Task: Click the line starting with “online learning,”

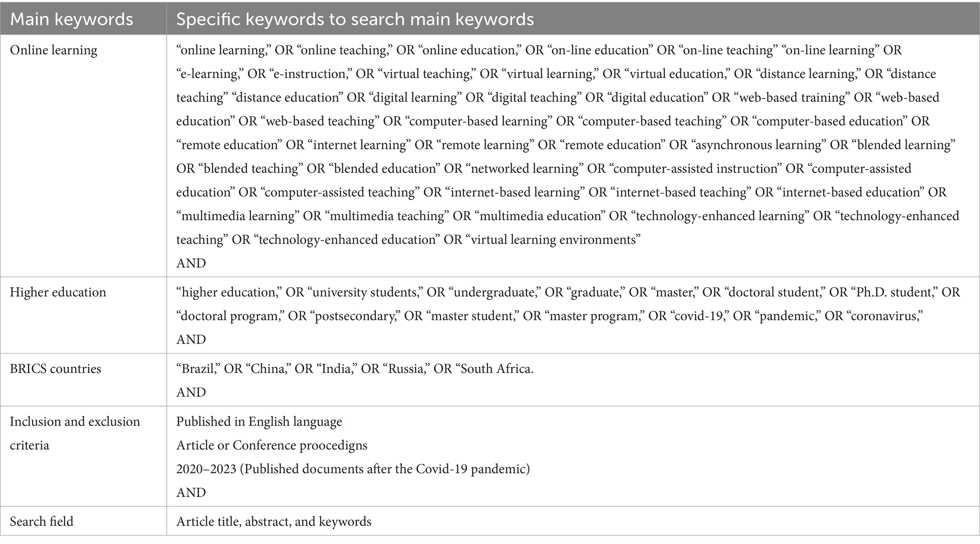Action: tap(539, 50)
